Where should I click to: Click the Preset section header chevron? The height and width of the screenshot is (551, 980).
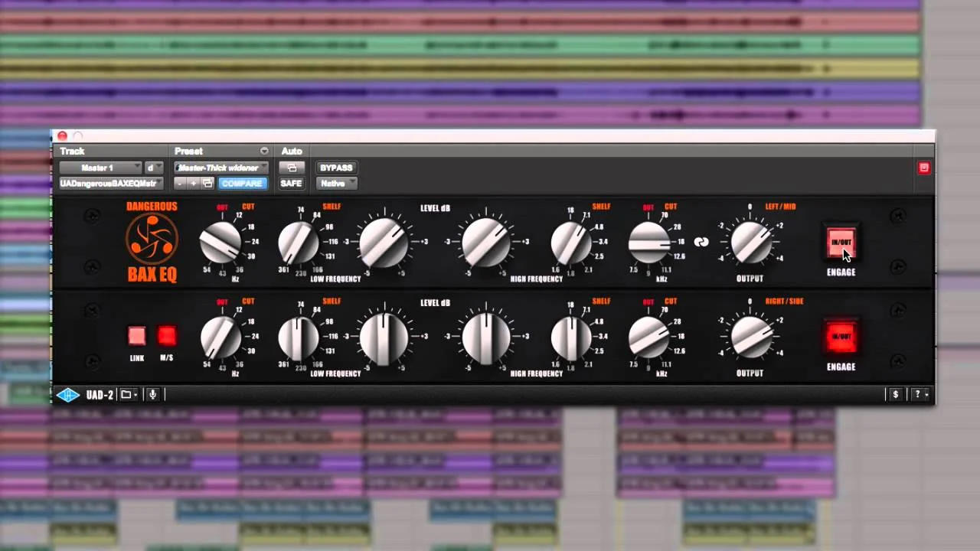263,151
